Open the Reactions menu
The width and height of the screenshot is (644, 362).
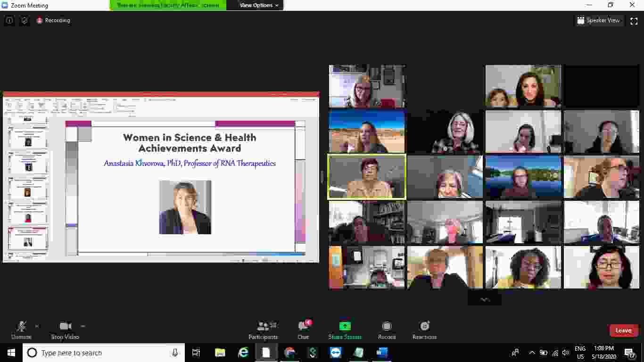(424, 329)
